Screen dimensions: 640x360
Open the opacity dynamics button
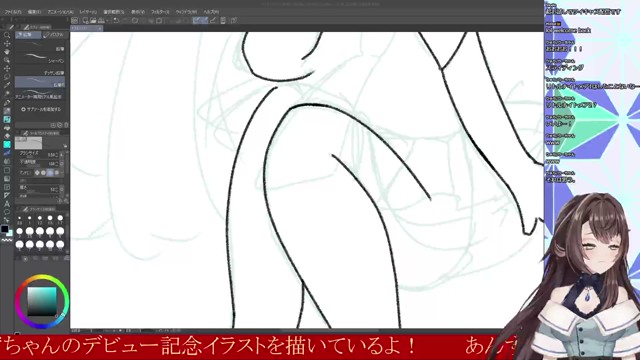pos(62,164)
